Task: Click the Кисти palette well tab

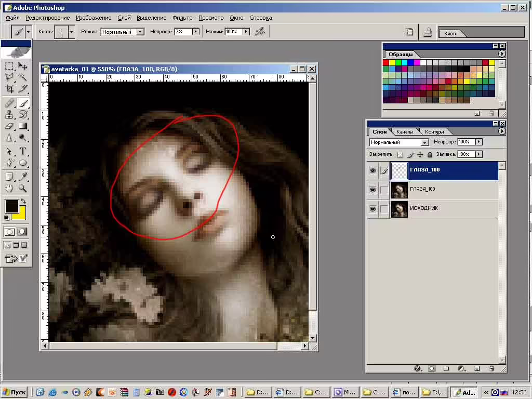Action: (x=451, y=33)
